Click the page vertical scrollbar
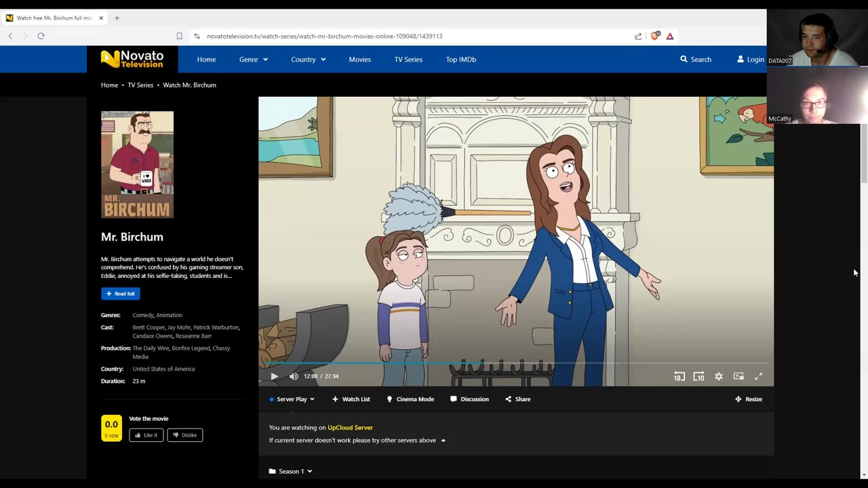The height and width of the screenshot is (488, 868). pyautogui.click(x=865, y=152)
